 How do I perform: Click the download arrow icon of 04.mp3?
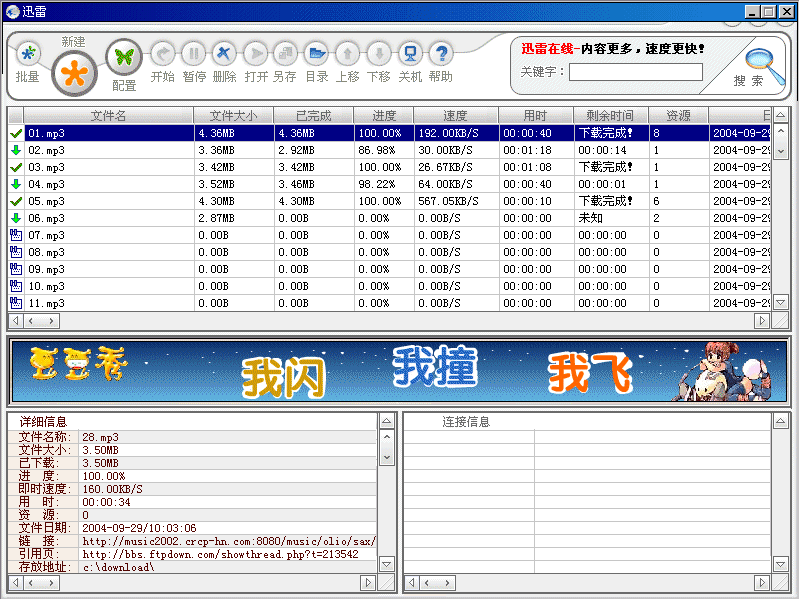[x=16, y=184]
